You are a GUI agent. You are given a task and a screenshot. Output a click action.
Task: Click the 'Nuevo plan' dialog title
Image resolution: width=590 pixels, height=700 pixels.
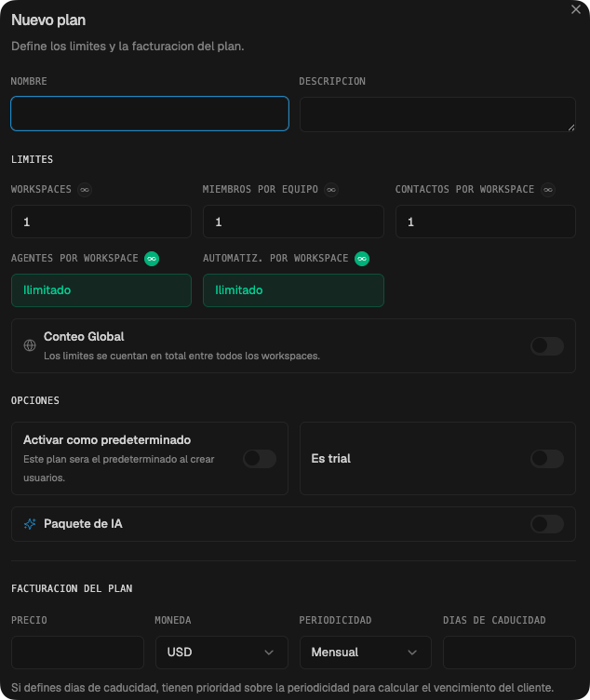[48, 20]
